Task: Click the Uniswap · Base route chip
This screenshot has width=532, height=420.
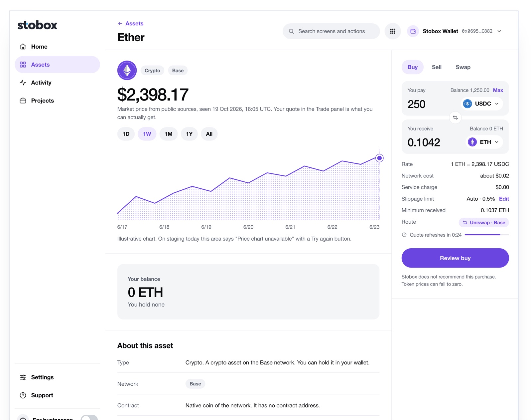Action: 484,223
